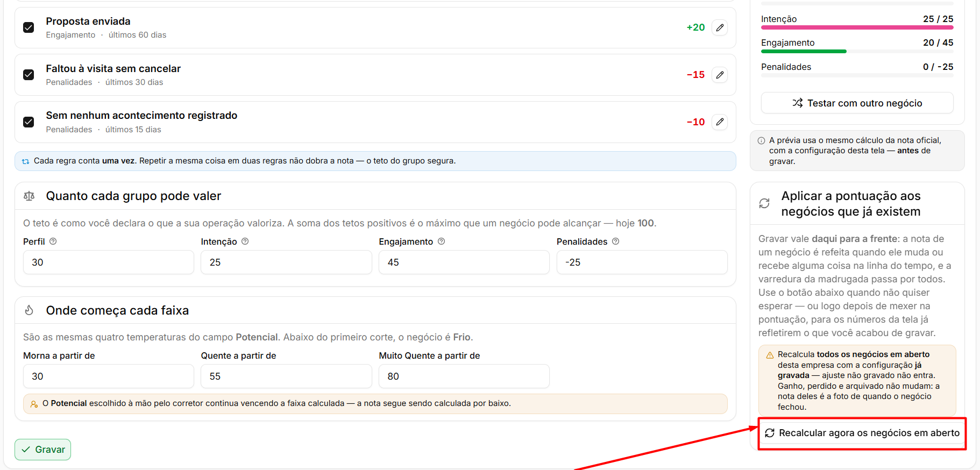Screen dimensions: 980x470
Task: Uncheck the Proposta enviada rule
Action: (29, 27)
